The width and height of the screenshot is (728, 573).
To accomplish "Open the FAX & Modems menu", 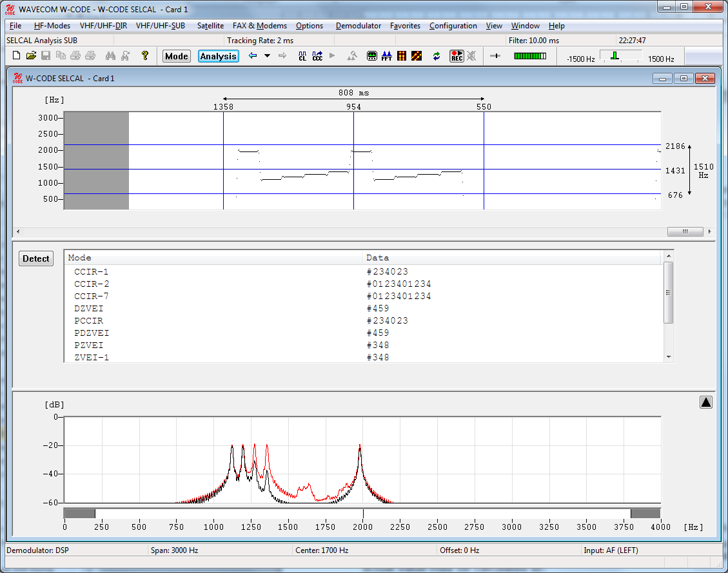I will [259, 26].
